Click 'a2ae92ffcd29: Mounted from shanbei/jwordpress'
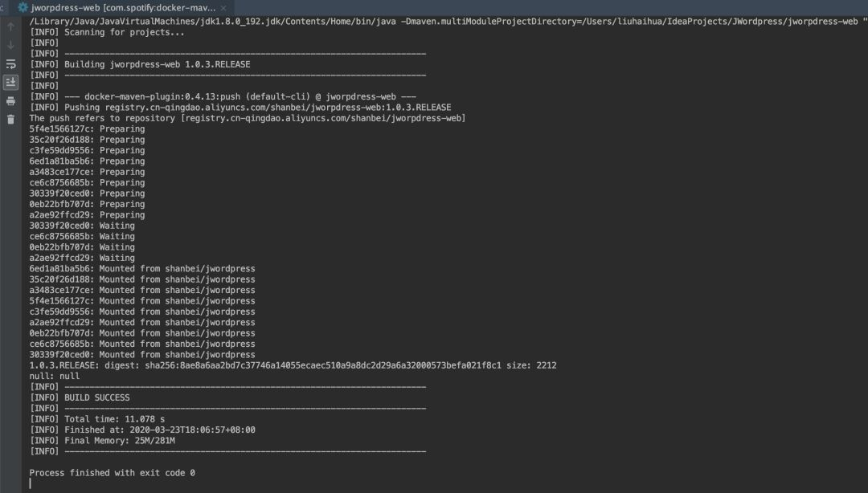868x493 pixels. [142, 322]
